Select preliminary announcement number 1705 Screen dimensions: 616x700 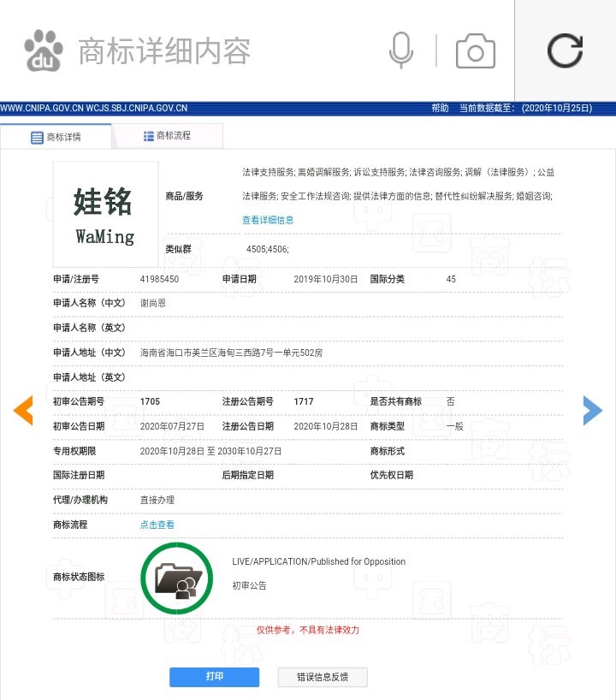click(150, 401)
